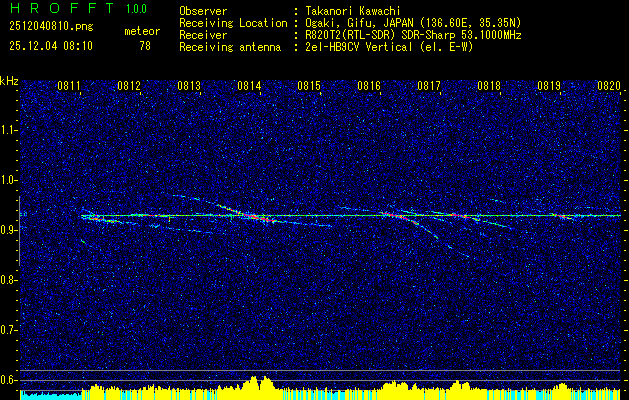Click the 0.7 kHz axis label
629x400 pixels.
(x=8, y=330)
